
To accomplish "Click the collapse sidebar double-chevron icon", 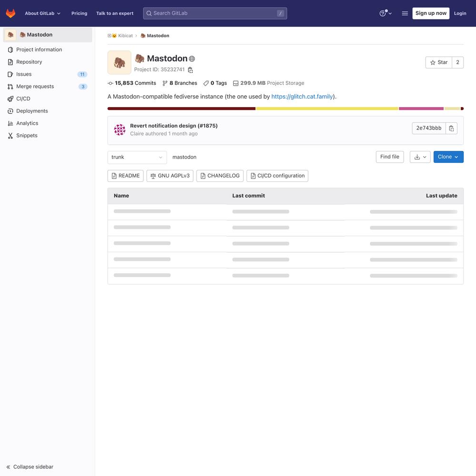I will (x=9, y=467).
